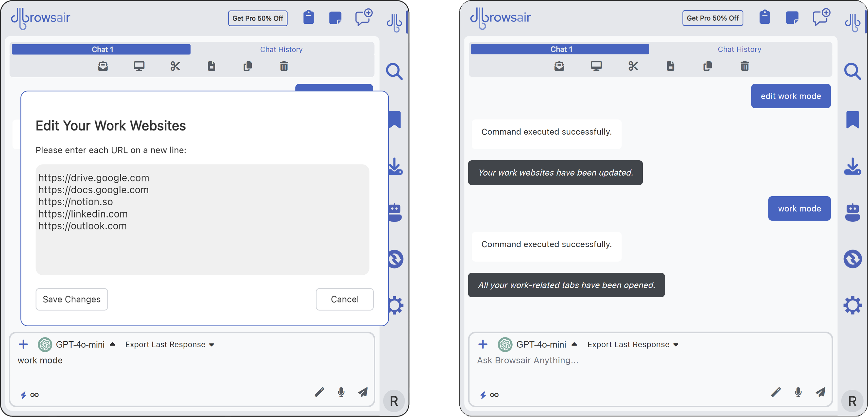Click the scissors icon in right panel toolbar
The image size is (868, 417).
633,66
